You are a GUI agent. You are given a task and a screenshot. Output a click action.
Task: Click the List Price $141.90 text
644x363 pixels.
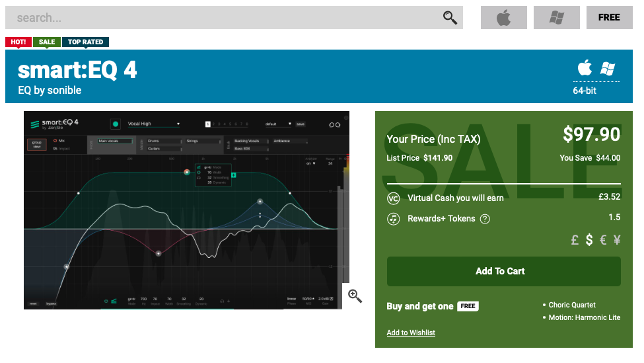[419, 158]
